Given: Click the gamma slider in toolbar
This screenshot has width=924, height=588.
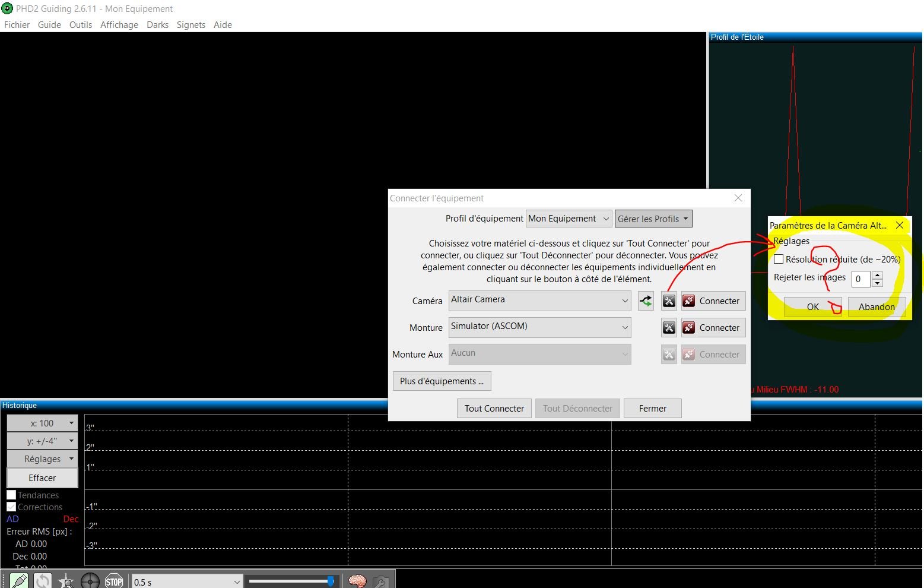Looking at the screenshot, I should point(291,581).
